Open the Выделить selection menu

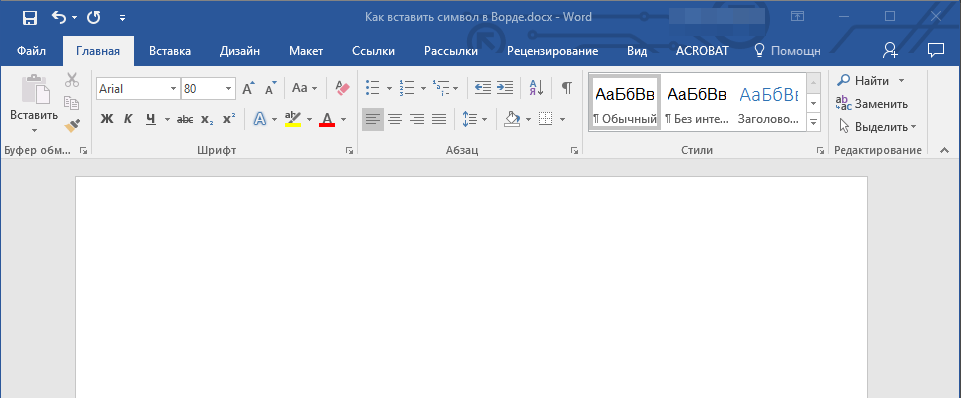(877, 127)
